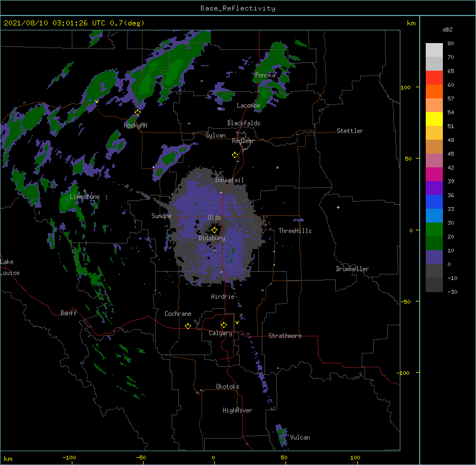The width and height of the screenshot is (476, 465).
Task: Select the bright yellow 54 dBZ legend swatch
Action: (434, 119)
